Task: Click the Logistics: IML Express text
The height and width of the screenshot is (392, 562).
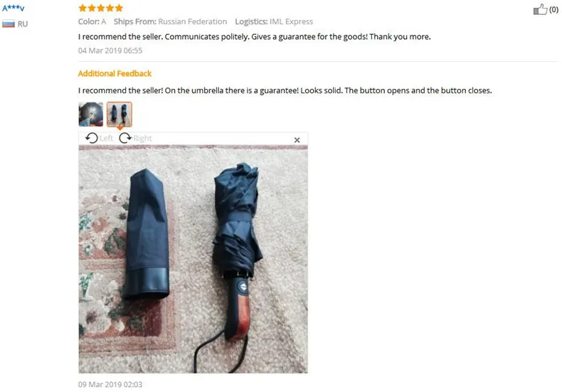Action: (x=274, y=21)
